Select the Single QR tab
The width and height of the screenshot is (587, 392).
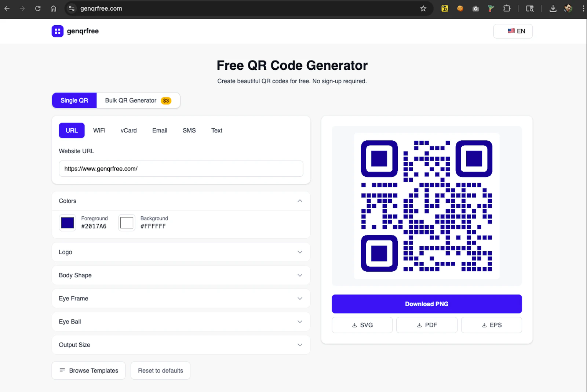(74, 100)
